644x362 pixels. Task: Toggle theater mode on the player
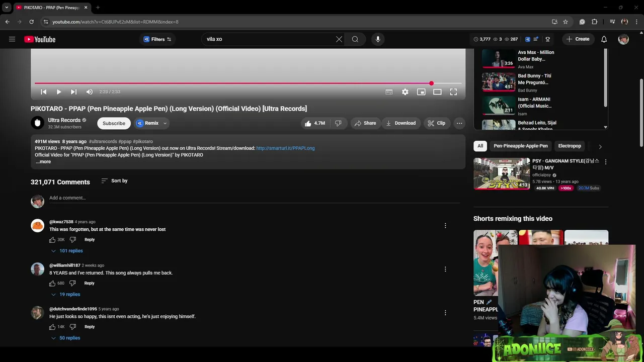pyautogui.click(x=437, y=92)
